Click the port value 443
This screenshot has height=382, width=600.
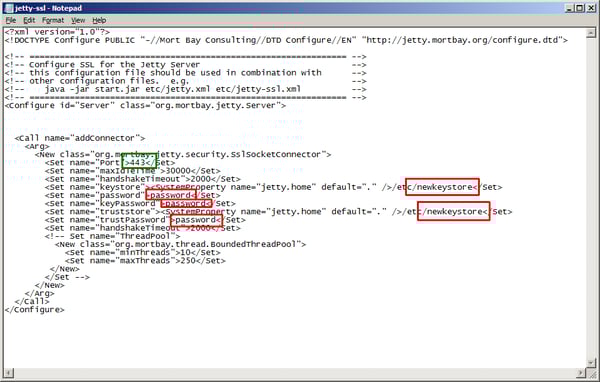point(138,163)
